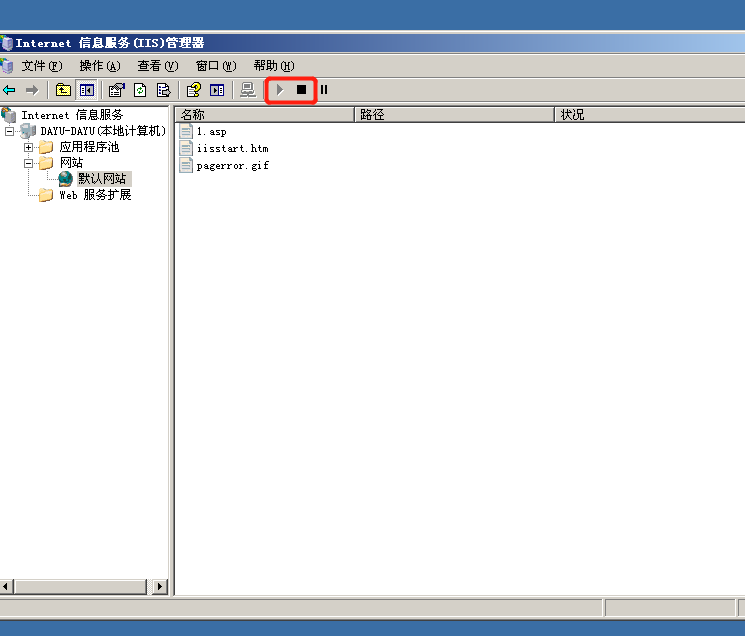
Task: Select the file iisstart.htm
Action: 233,149
